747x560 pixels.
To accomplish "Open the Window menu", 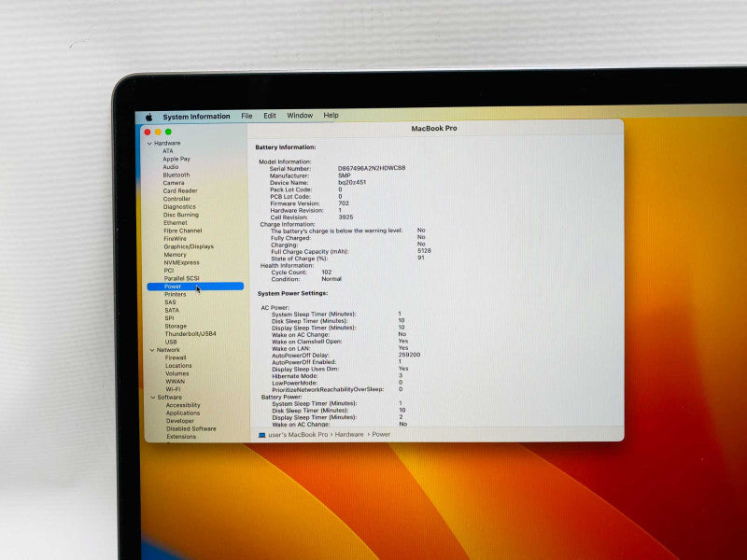I will [300, 115].
